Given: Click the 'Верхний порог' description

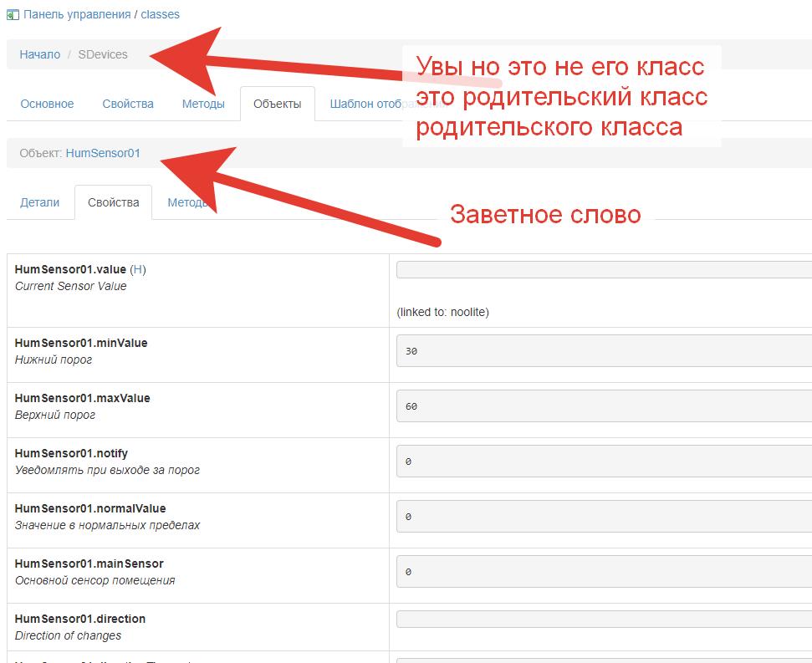Looking at the screenshot, I should click(55, 415).
